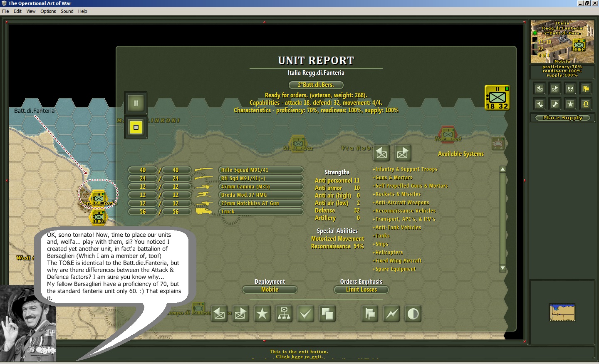
Task: Click the double flags icon in bottom toolbar
Action: click(370, 314)
